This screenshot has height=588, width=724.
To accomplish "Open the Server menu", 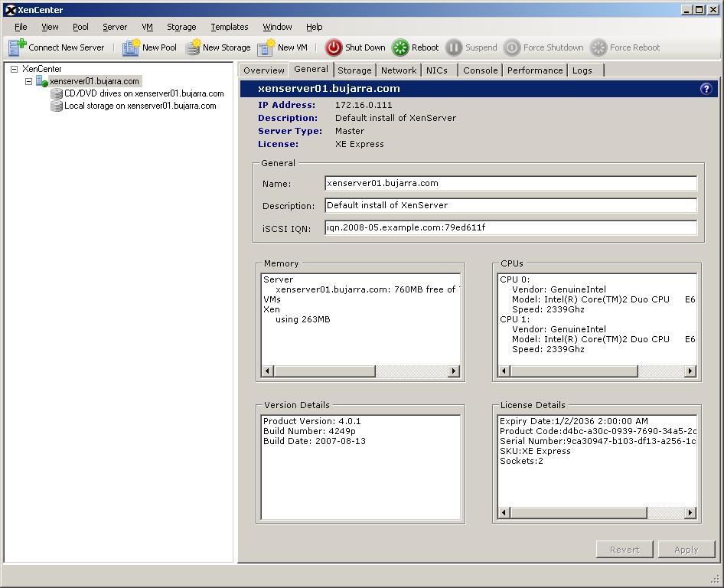I will (115, 27).
